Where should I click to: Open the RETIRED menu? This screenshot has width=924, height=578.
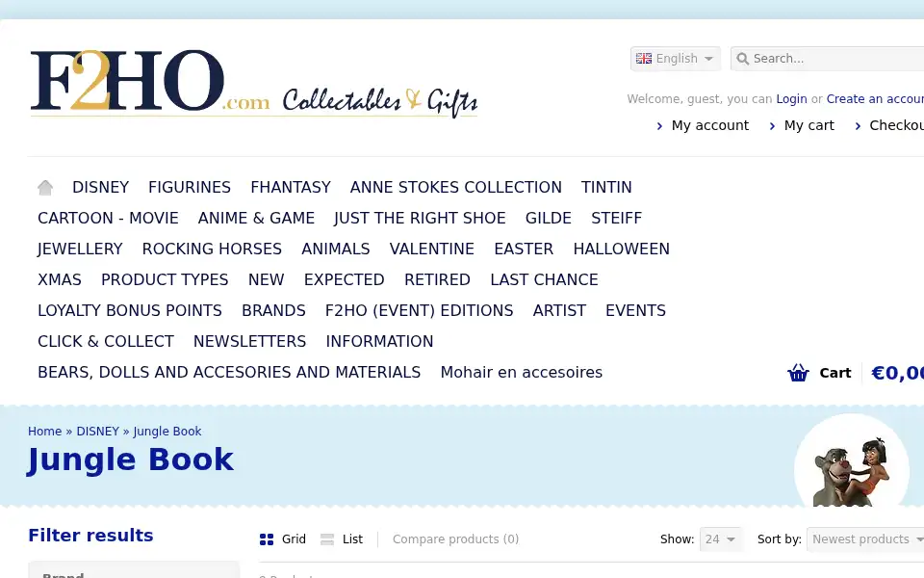click(437, 279)
